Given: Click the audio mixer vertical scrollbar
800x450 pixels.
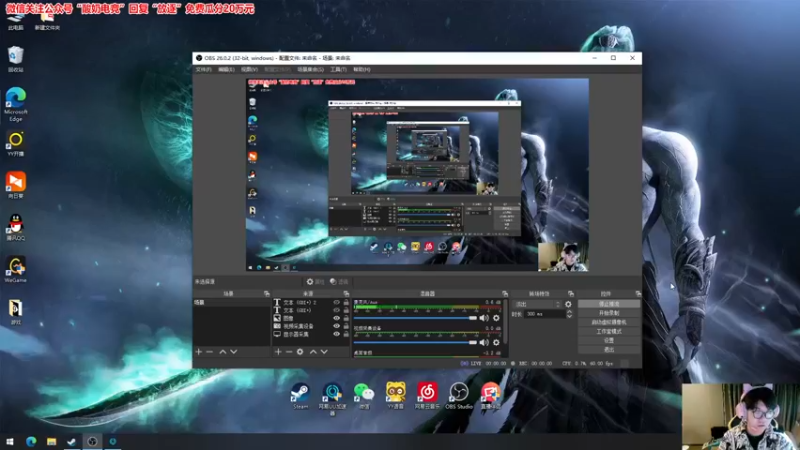Looking at the screenshot, I should pos(506,321).
